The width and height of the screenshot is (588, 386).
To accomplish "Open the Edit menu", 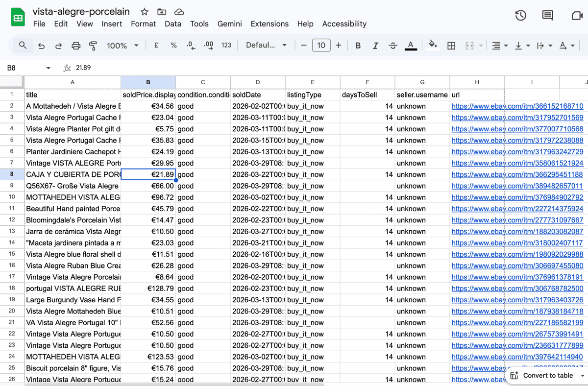I will 61,24.
